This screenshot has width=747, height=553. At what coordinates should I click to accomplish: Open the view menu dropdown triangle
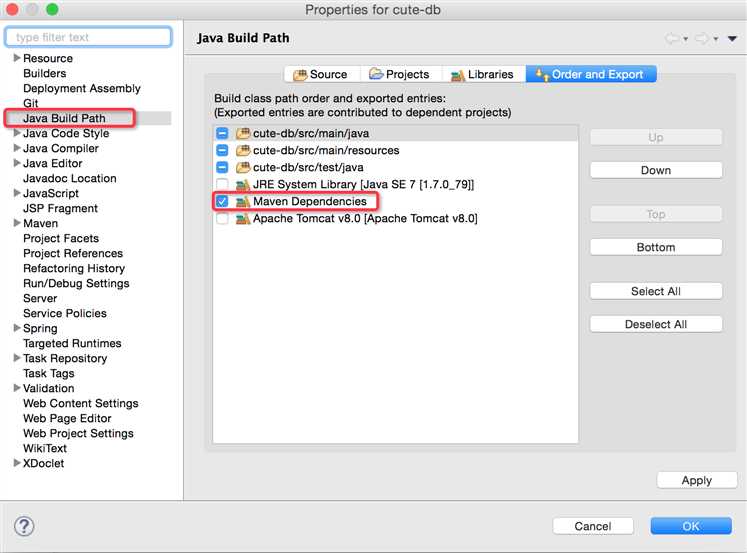pos(732,39)
